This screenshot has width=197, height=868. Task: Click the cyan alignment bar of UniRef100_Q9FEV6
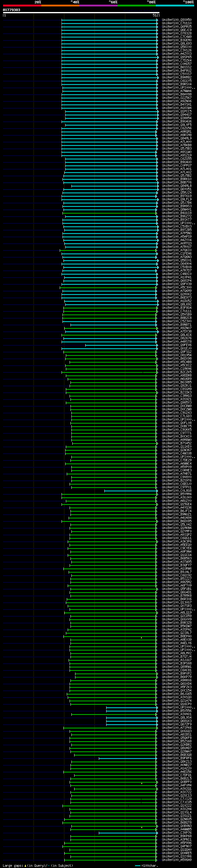(121, 345)
